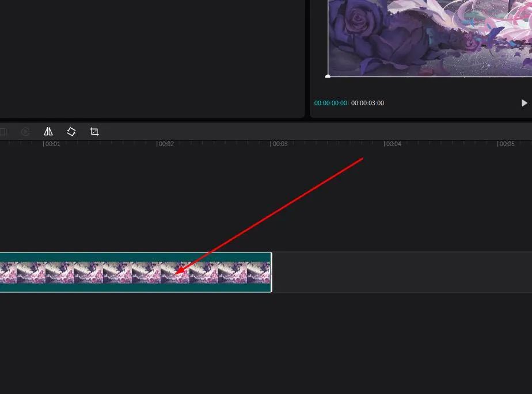Viewport: 532px width, 394px height.
Task: Start preview with the Play button
Action: (x=524, y=103)
